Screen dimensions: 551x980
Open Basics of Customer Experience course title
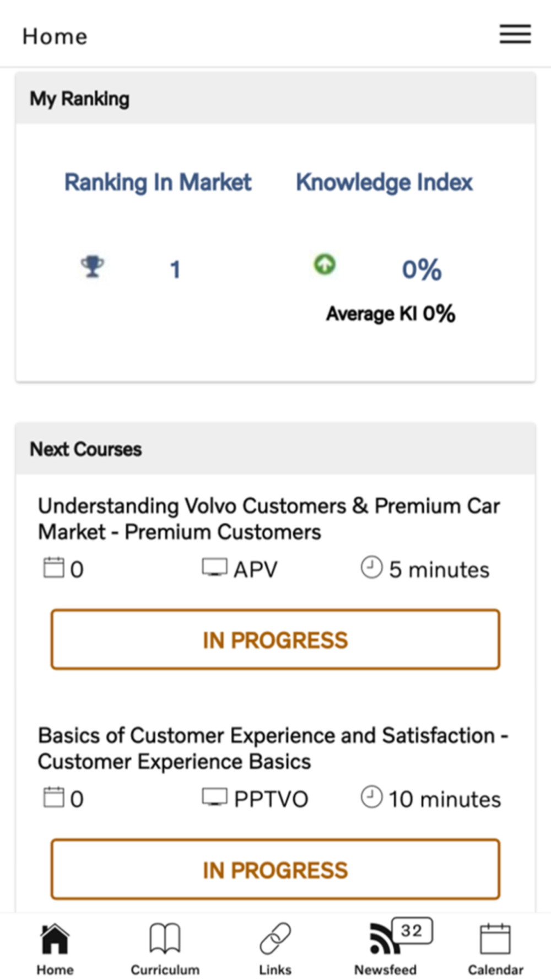273,749
